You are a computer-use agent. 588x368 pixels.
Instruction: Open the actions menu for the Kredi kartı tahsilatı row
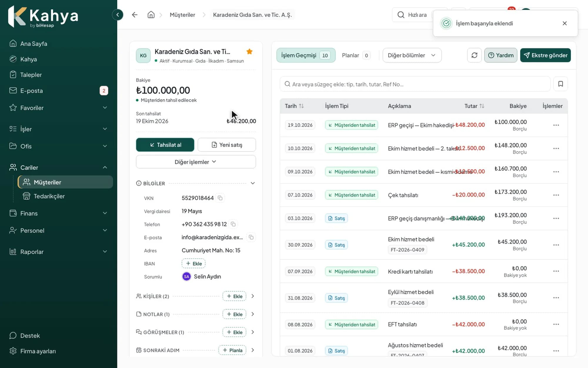click(x=556, y=271)
